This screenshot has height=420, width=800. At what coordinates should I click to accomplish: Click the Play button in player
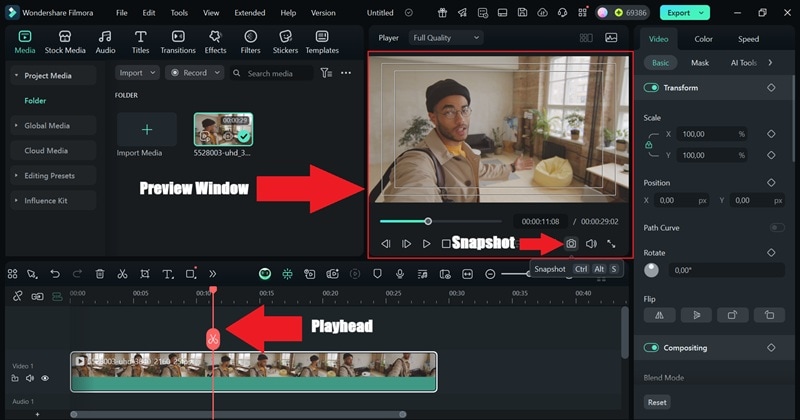[426, 244]
